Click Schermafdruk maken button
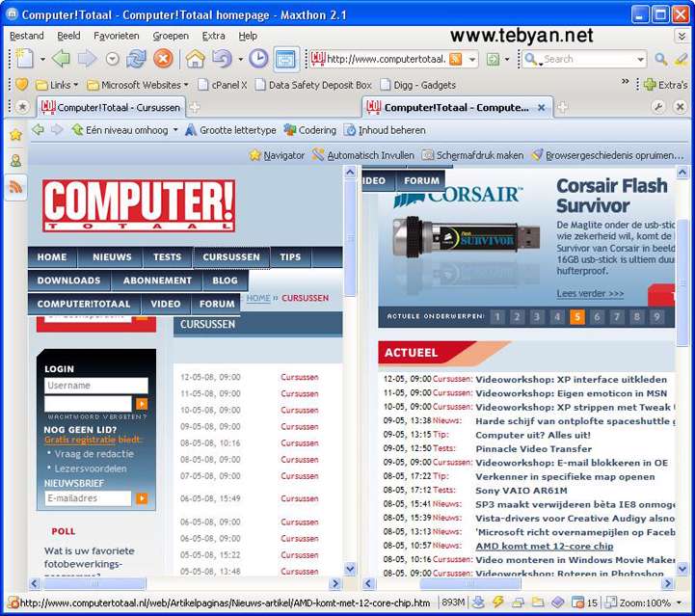Viewport: 695px width, 616px height. 472,155
